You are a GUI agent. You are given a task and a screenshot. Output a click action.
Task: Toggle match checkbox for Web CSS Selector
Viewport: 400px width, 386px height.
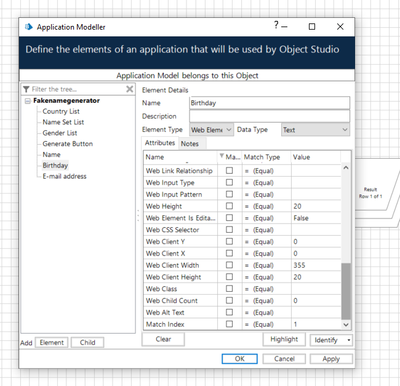pos(229,230)
